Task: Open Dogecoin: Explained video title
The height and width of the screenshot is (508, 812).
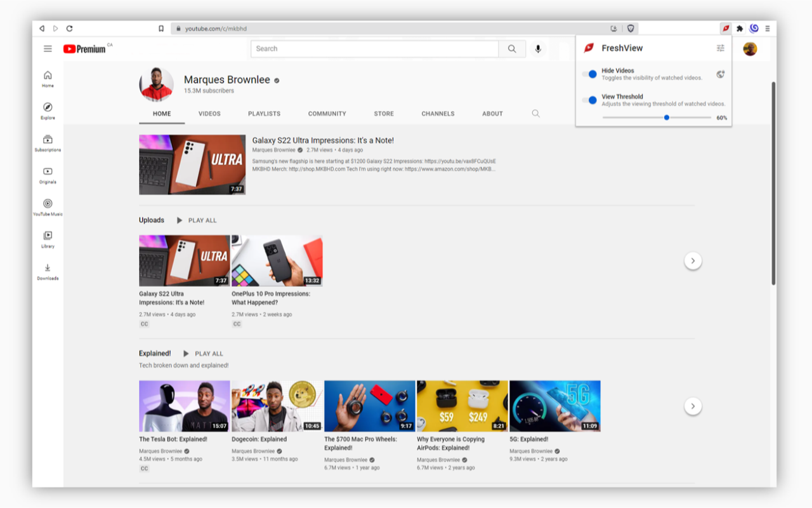Action: 259,439
